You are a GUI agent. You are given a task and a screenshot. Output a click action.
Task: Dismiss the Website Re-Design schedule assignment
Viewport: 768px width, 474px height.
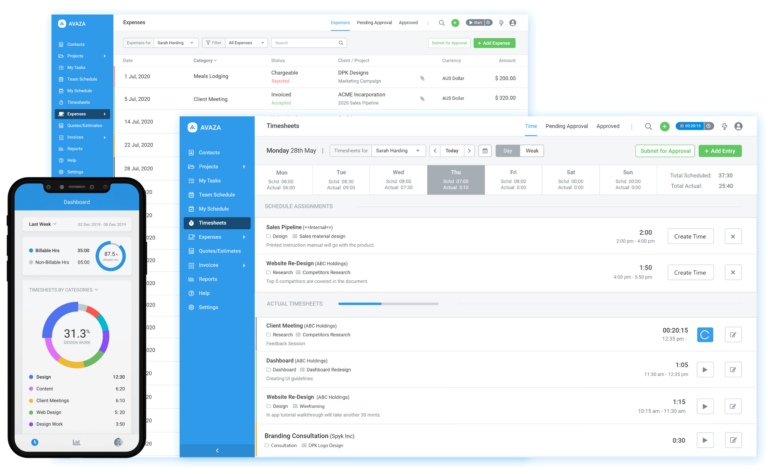coord(733,272)
